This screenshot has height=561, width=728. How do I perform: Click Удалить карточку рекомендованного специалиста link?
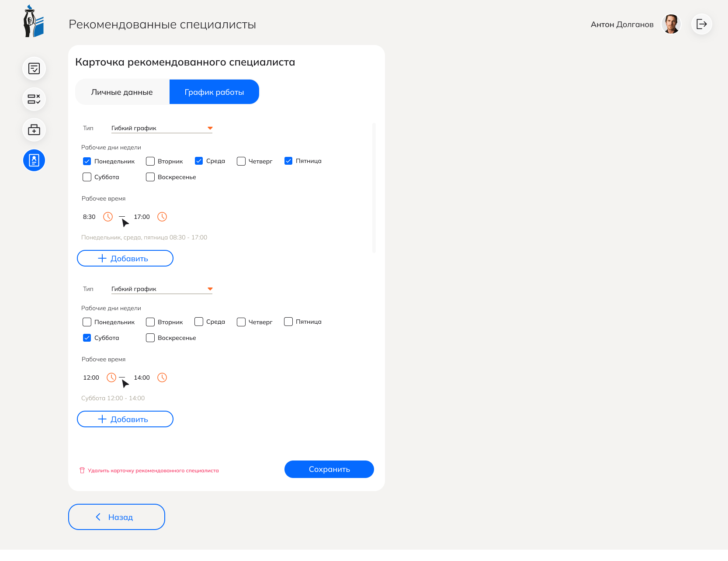pos(153,471)
